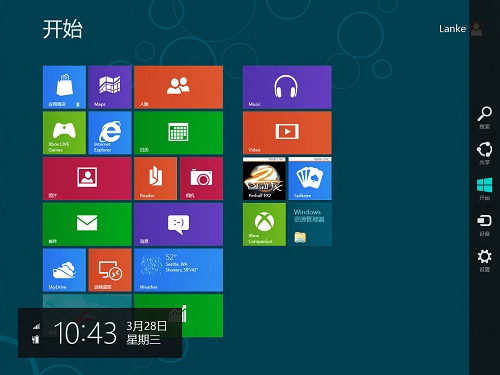
Task: Open the Camera tile
Action: (201, 179)
